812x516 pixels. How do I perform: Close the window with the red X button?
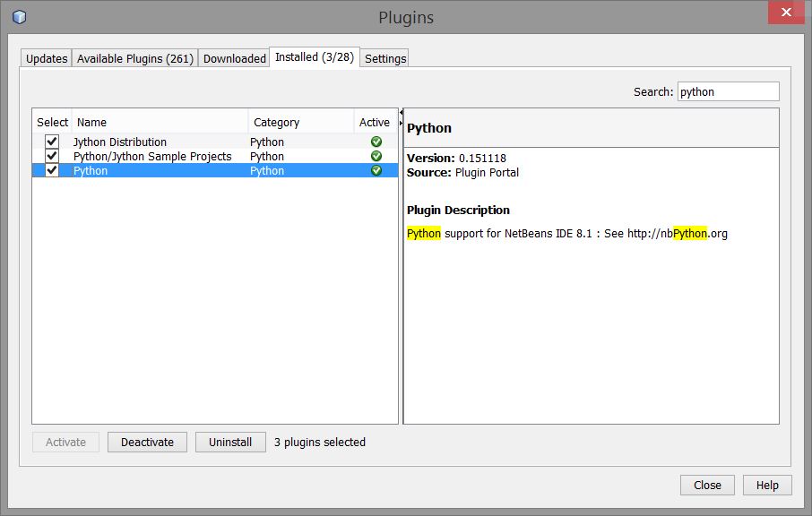pos(786,12)
